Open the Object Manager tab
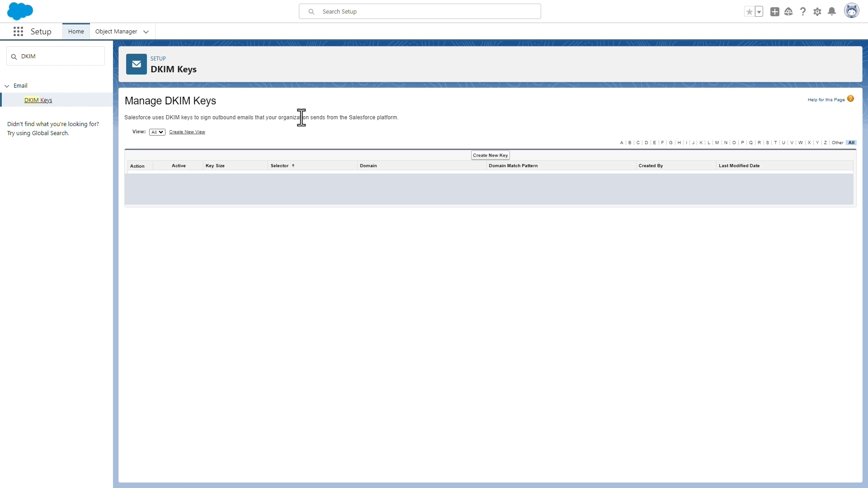The height and width of the screenshot is (488, 868). pyautogui.click(x=116, y=32)
